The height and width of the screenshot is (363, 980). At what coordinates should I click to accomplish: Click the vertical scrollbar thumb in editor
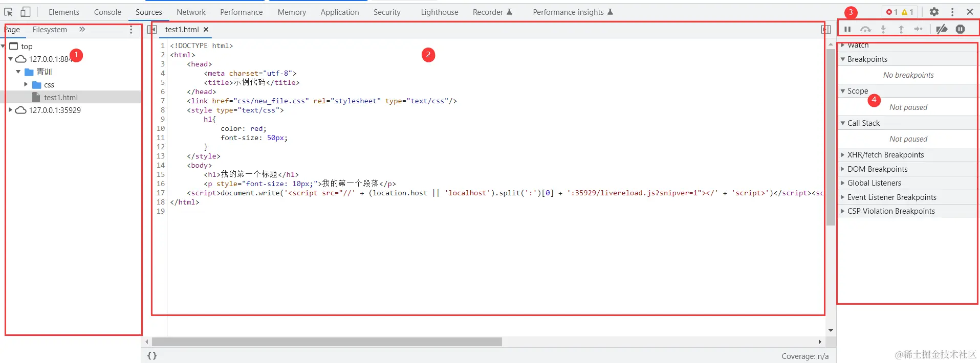click(x=831, y=137)
